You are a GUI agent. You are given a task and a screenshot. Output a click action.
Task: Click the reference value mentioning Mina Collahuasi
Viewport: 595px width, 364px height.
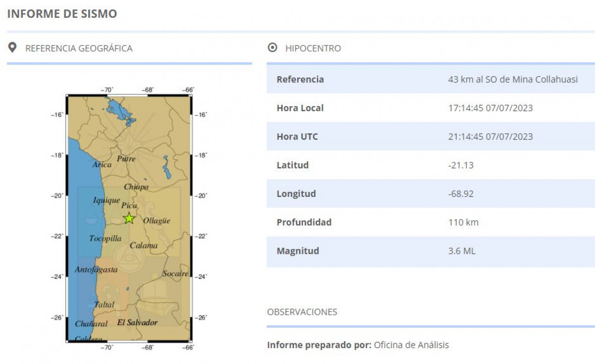tap(513, 79)
